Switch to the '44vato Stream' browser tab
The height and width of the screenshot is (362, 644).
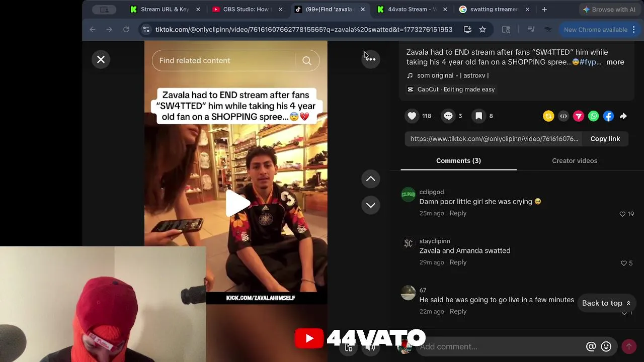pos(412,9)
